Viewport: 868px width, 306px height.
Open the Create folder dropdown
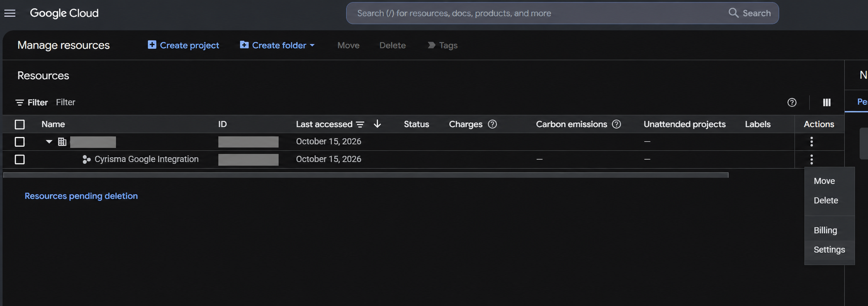coord(278,45)
